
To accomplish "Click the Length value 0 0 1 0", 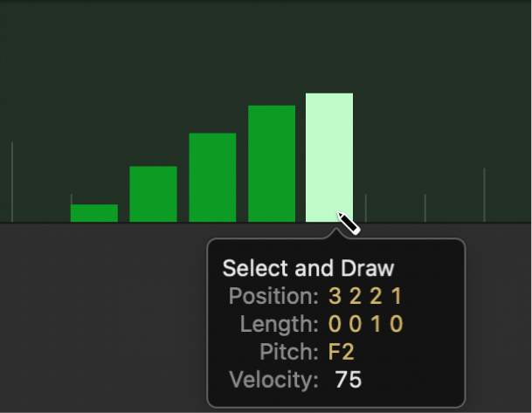I will [365, 324].
